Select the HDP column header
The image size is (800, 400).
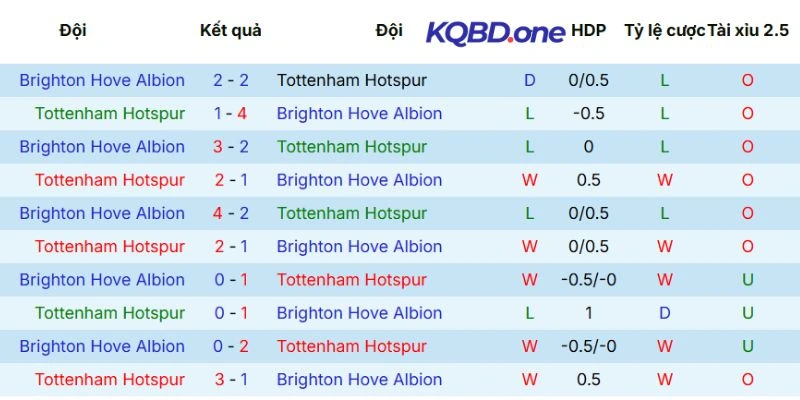pyautogui.click(x=588, y=30)
